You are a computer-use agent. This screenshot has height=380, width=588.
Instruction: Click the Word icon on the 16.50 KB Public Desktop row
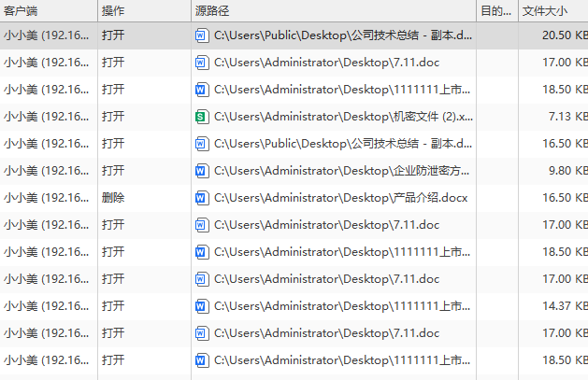[202, 144]
